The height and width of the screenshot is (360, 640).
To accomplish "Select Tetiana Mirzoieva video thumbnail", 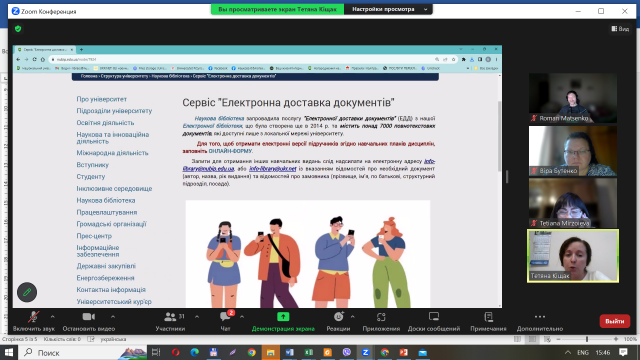I will click(573, 203).
